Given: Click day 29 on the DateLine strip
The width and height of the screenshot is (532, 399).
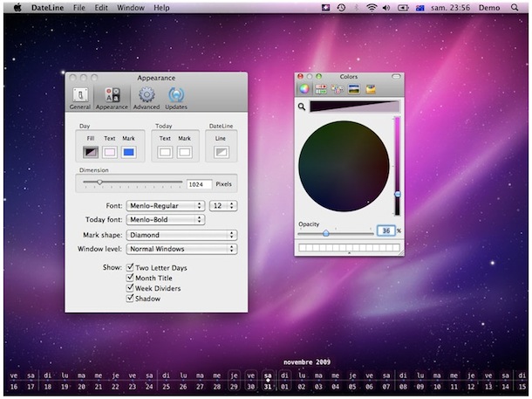Looking at the screenshot, I should pos(234,387).
